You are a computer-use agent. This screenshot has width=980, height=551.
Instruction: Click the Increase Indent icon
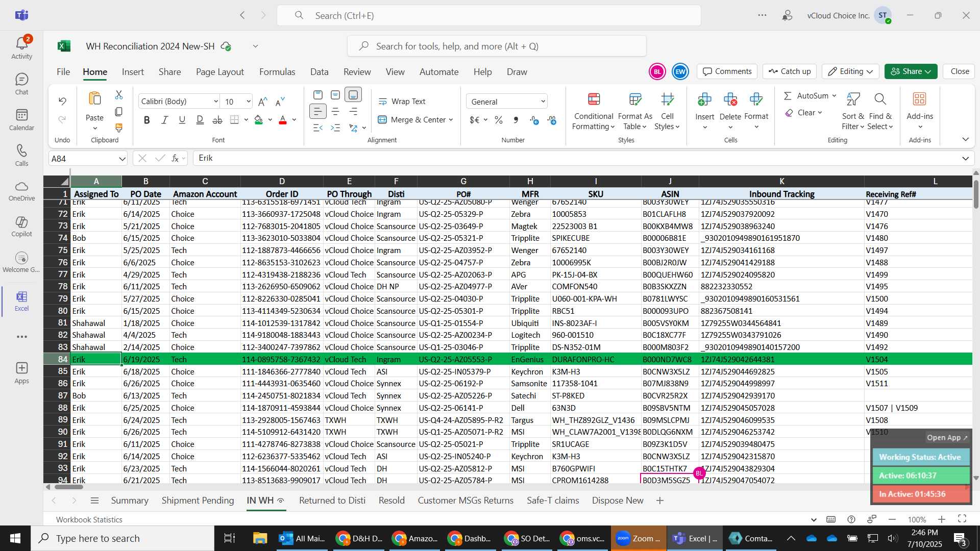click(x=335, y=128)
